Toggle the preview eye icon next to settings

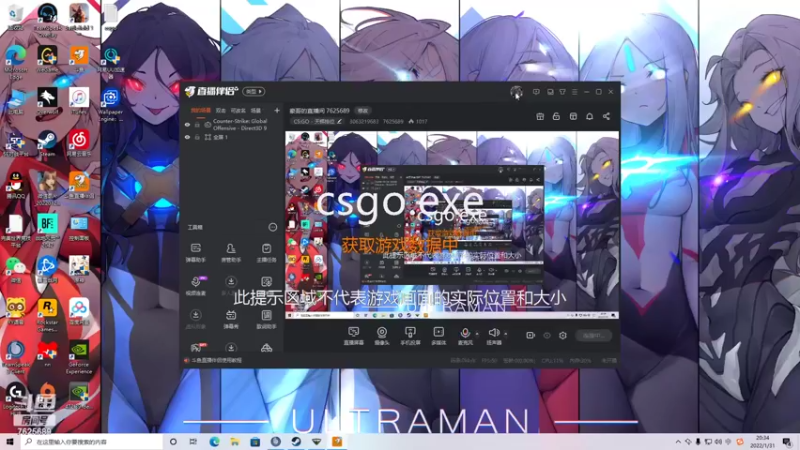click(547, 336)
